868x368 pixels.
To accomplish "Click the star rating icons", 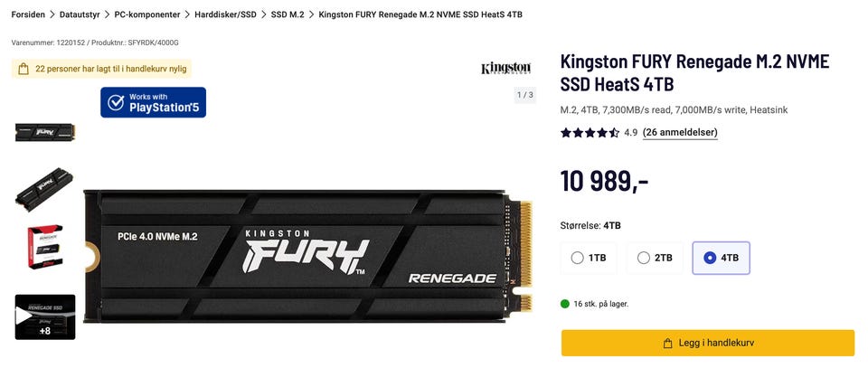I will point(590,133).
